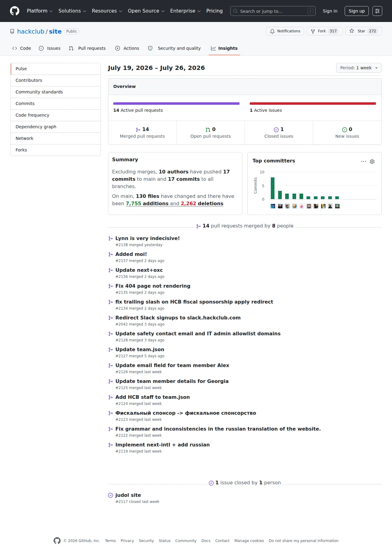Expand the Platform navigation menu
Image resolution: width=392 pixels, height=557 pixels.
(40, 11)
